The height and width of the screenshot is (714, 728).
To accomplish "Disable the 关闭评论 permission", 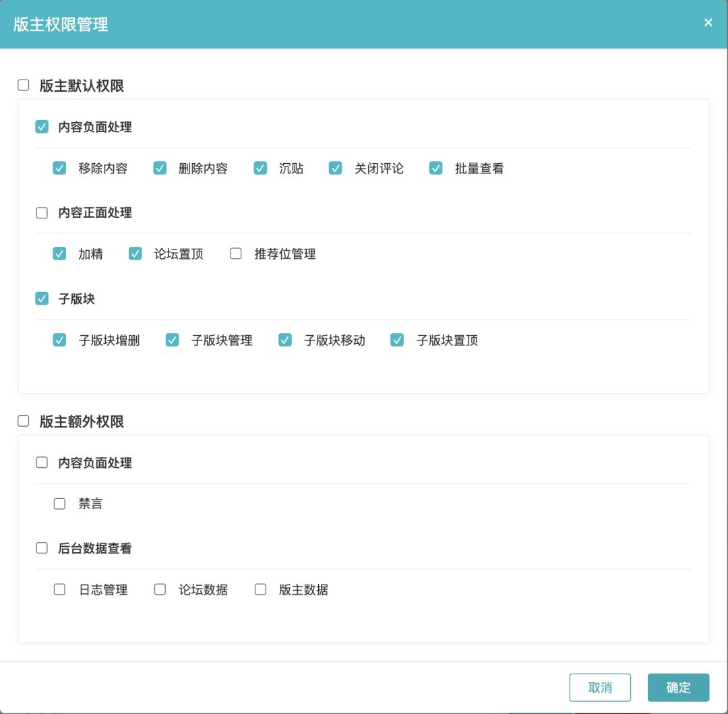I will tap(335, 168).
